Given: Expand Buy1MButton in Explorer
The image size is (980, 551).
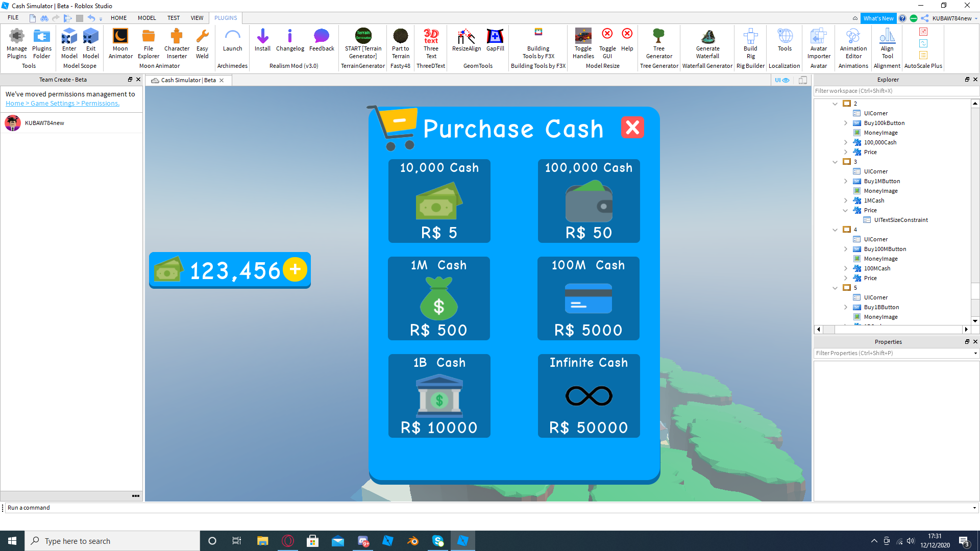Looking at the screenshot, I should tap(845, 181).
